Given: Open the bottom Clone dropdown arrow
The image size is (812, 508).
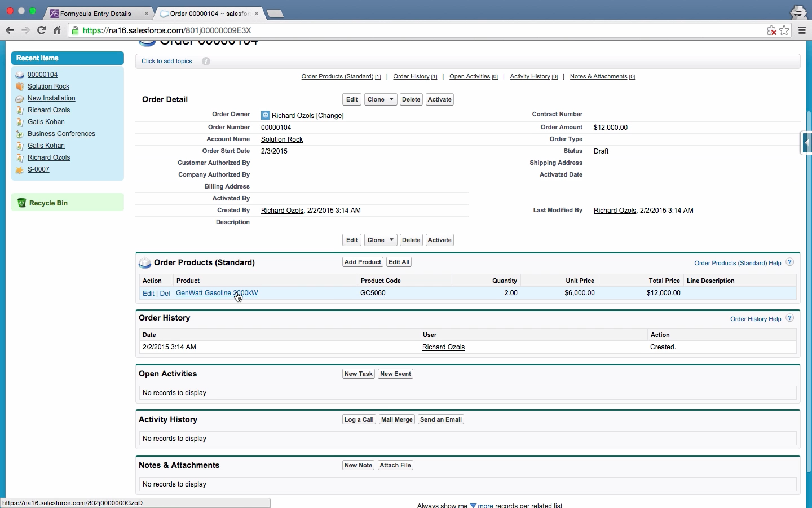Looking at the screenshot, I should click(391, 240).
